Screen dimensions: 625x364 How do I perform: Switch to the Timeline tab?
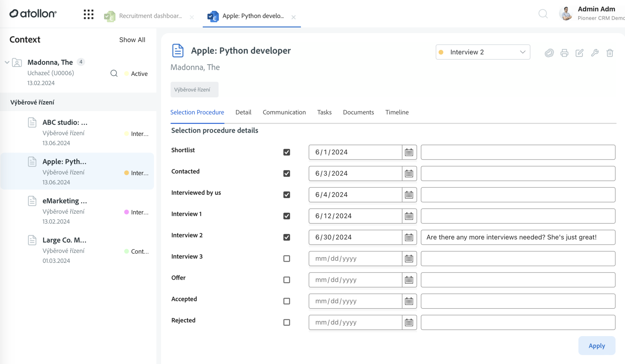[397, 112]
